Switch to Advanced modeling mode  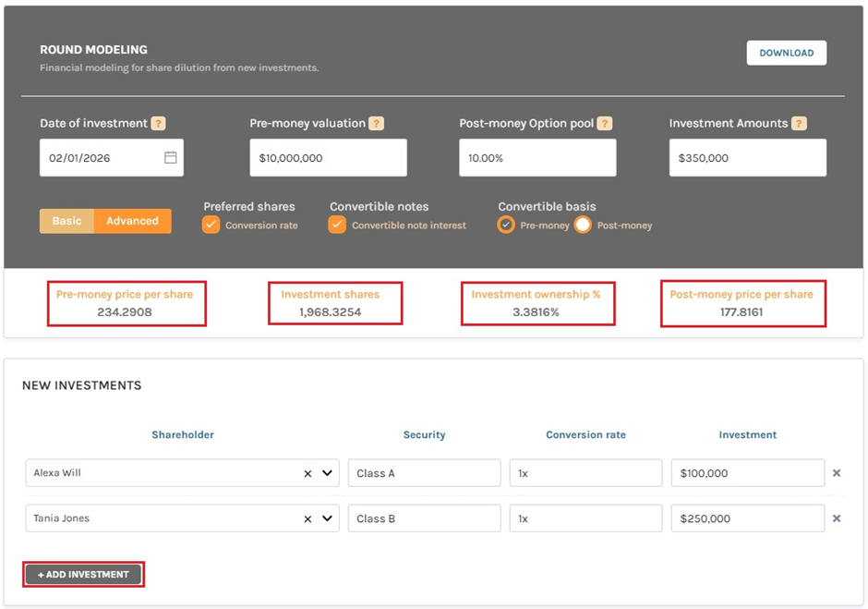(x=132, y=221)
